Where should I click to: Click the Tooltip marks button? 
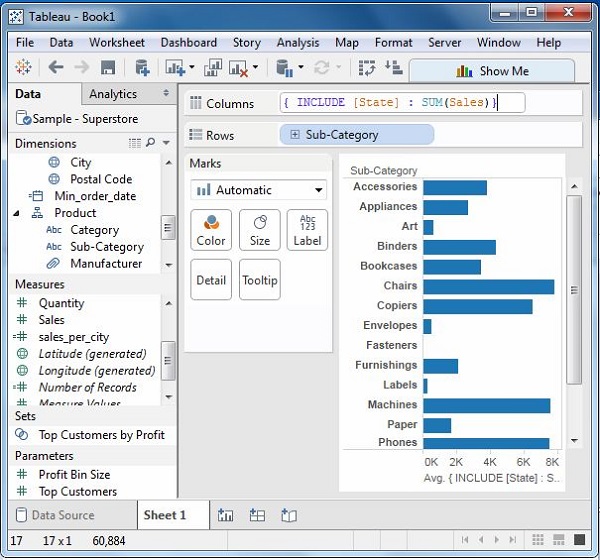pyautogui.click(x=260, y=281)
